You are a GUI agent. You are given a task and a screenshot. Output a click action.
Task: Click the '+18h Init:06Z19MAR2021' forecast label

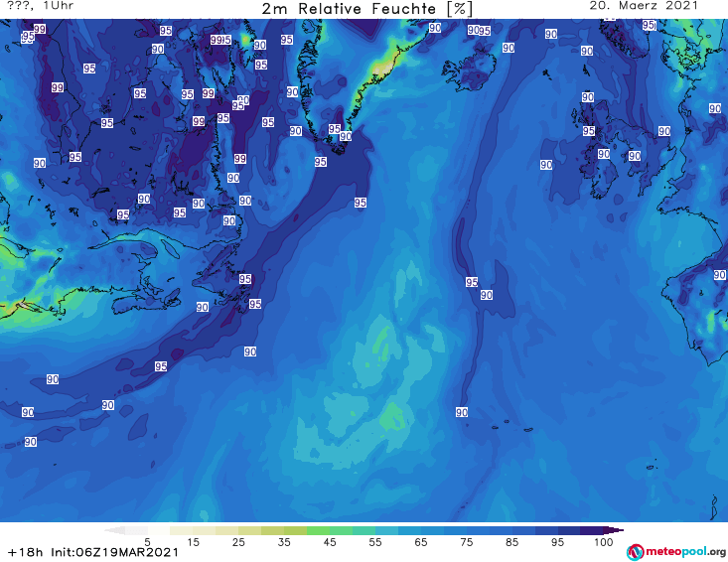point(93,552)
